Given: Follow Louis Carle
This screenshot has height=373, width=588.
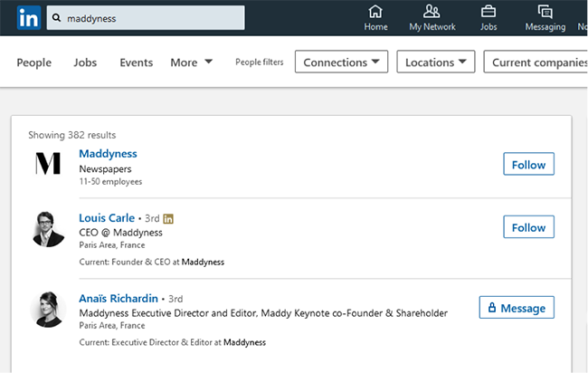Looking at the screenshot, I should click(x=529, y=227).
